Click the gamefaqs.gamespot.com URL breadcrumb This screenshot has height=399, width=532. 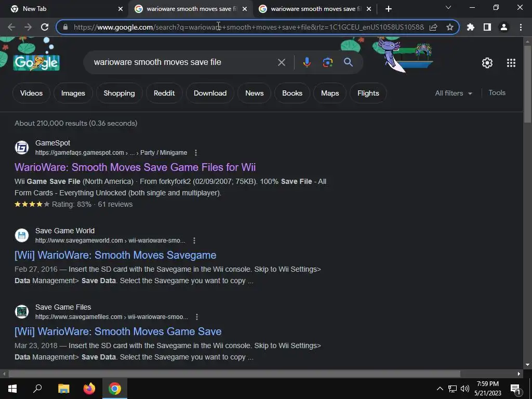(x=111, y=153)
